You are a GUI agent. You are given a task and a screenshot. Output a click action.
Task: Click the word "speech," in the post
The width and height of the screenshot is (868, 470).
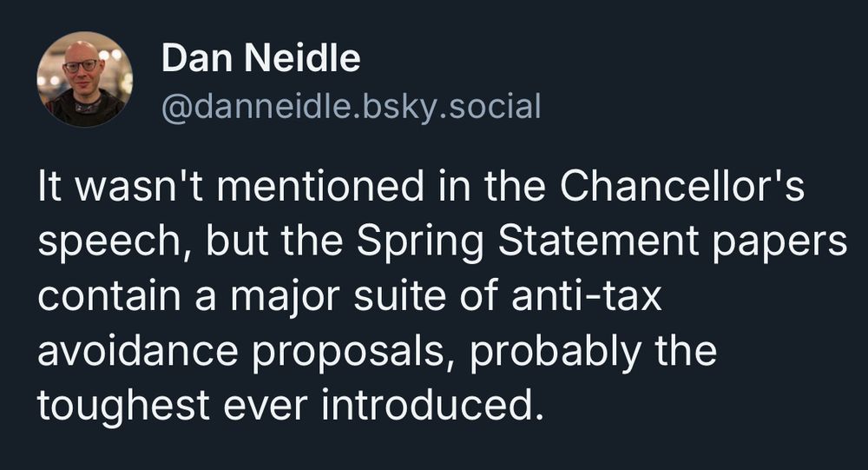[115, 242]
